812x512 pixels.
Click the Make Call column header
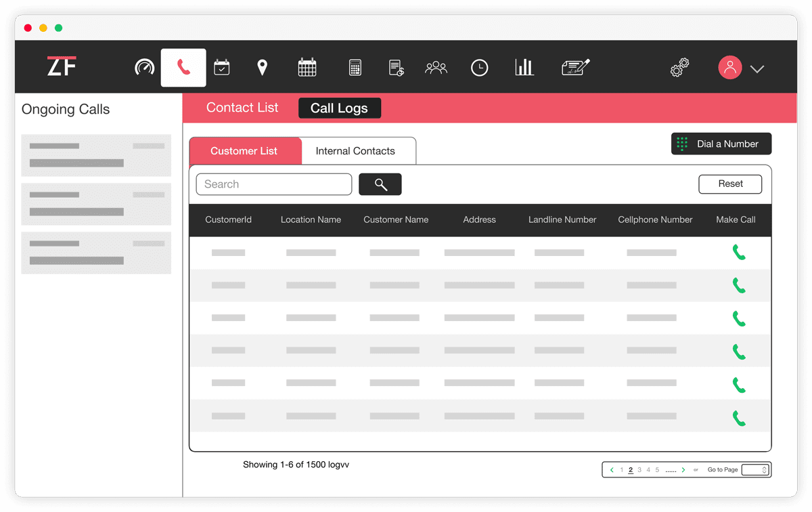[736, 219]
